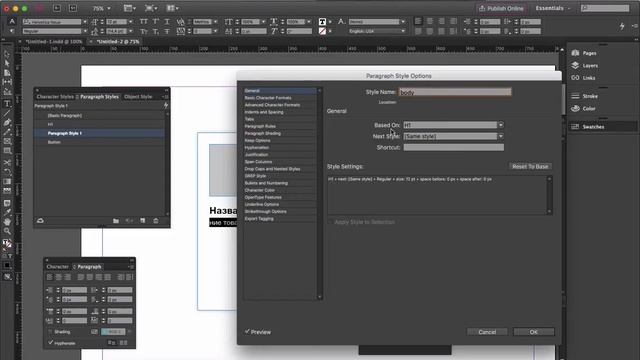Open the Pages panel
The height and width of the screenshot is (360, 640).
coord(584,53)
